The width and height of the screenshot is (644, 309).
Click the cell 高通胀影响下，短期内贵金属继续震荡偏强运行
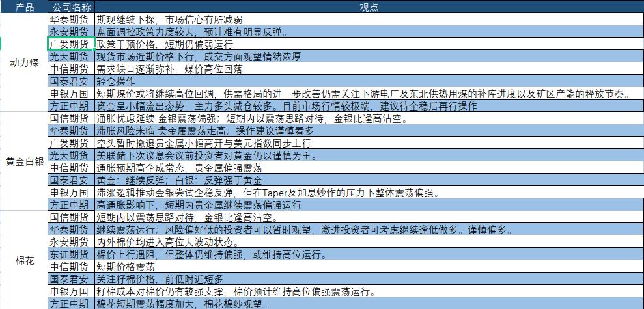point(369,204)
